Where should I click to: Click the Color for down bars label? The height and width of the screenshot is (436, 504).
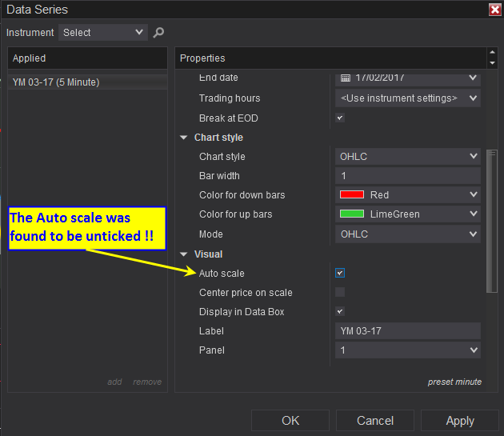[242, 195]
